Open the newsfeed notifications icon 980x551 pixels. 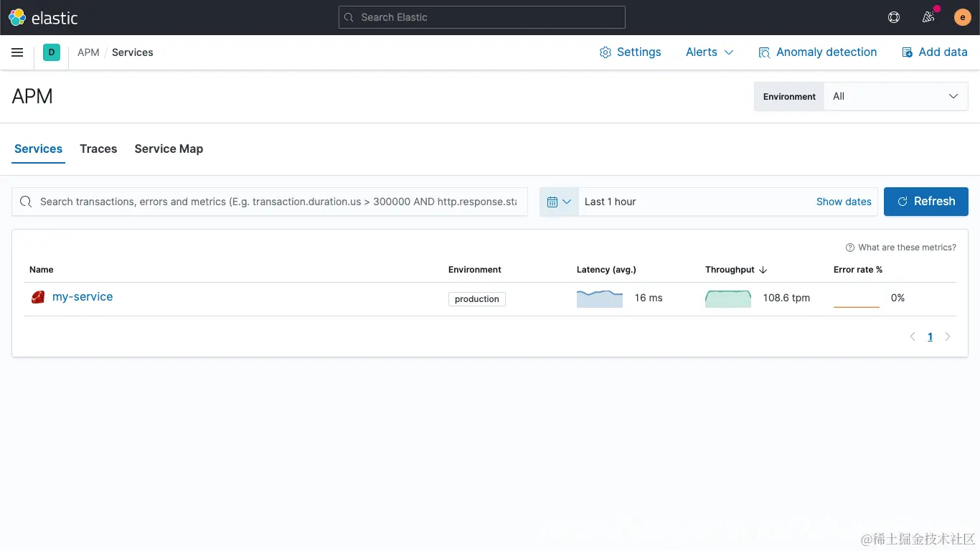tap(928, 17)
